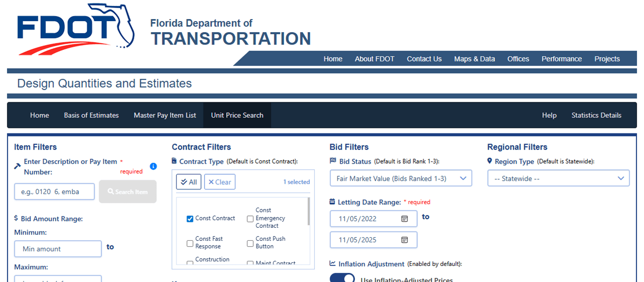Click the chart icon beside Inflation Adjustment
The image size is (644, 282).
point(333,263)
